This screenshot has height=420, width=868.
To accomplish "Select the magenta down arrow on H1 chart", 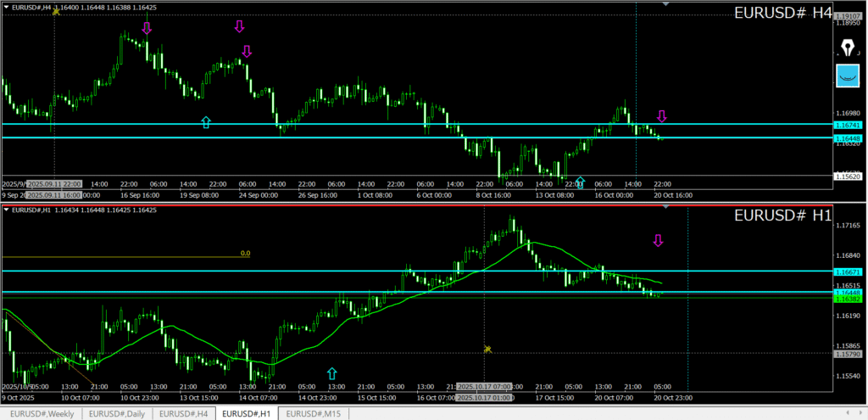I will pos(658,241).
